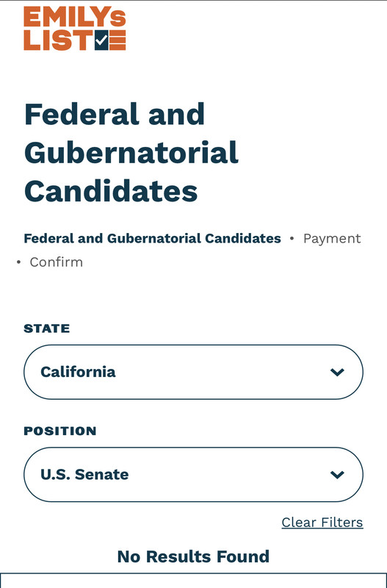Click the POSITION field label
The height and width of the screenshot is (588, 387).
60,431
